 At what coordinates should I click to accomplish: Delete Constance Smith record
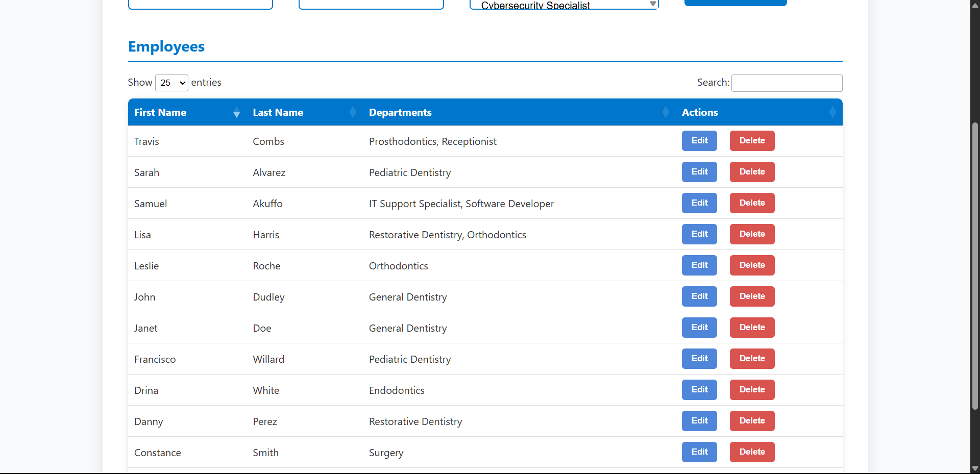pos(752,452)
